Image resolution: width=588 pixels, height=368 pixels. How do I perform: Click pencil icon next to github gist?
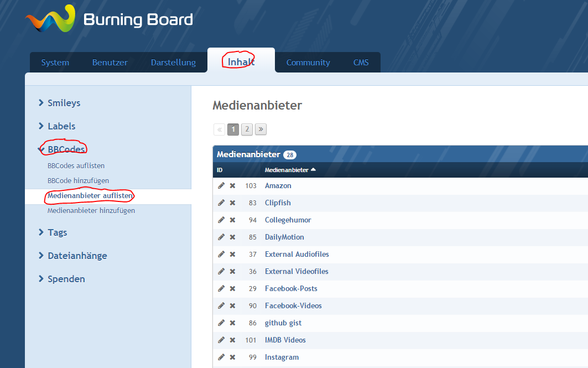[x=221, y=323]
